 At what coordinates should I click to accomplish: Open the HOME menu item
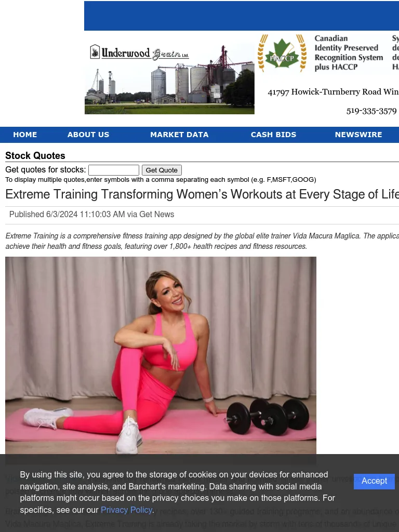pyautogui.click(x=25, y=135)
